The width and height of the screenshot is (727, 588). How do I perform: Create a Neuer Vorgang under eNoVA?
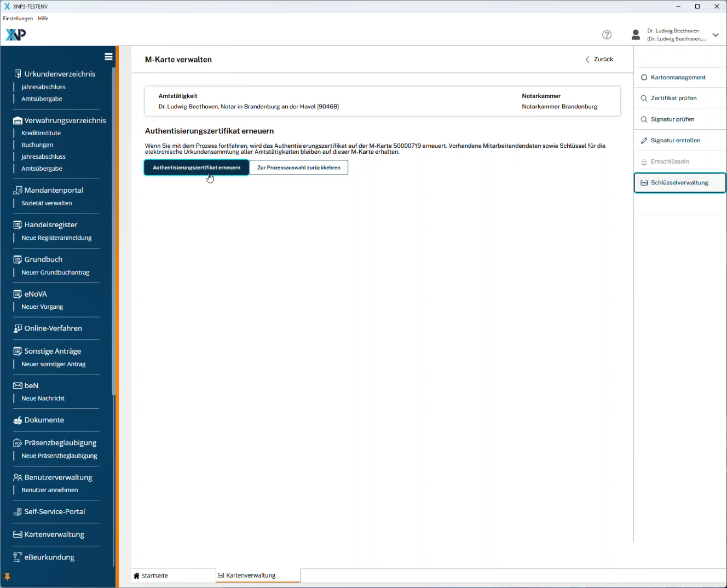pyautogui.click(x=42, y=307)
